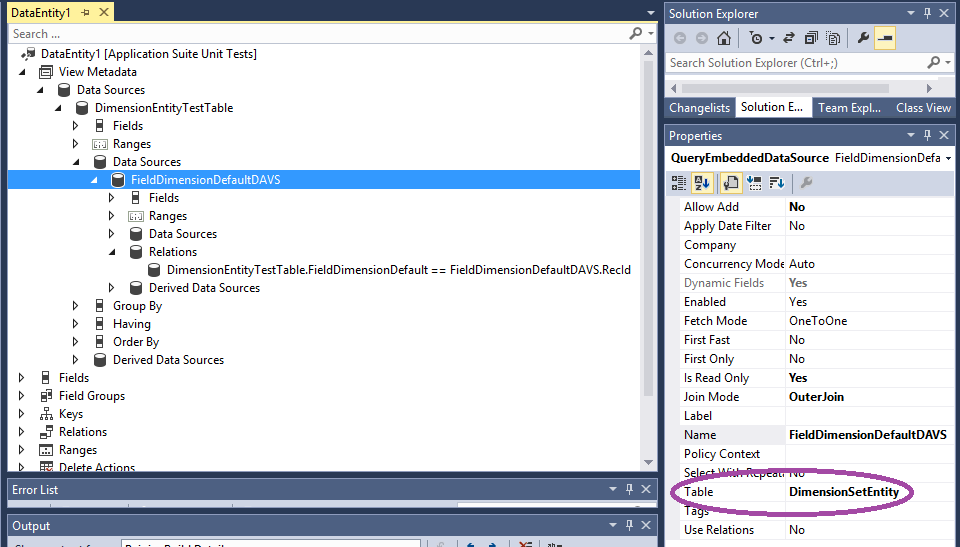Toggle Alphabetical sort in Properties toolbar

(702, 182)
